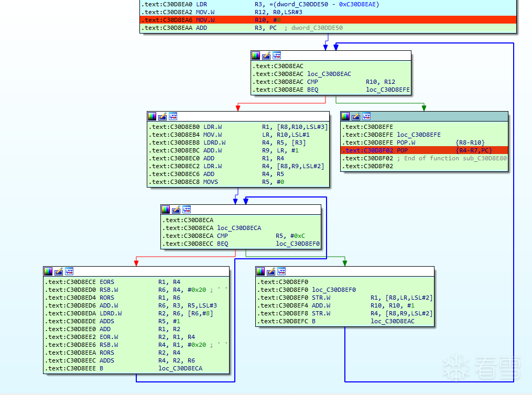
Task: Click the group nodes icon on the loc_C30D8EF0 node
Action: tap(281, 271)
